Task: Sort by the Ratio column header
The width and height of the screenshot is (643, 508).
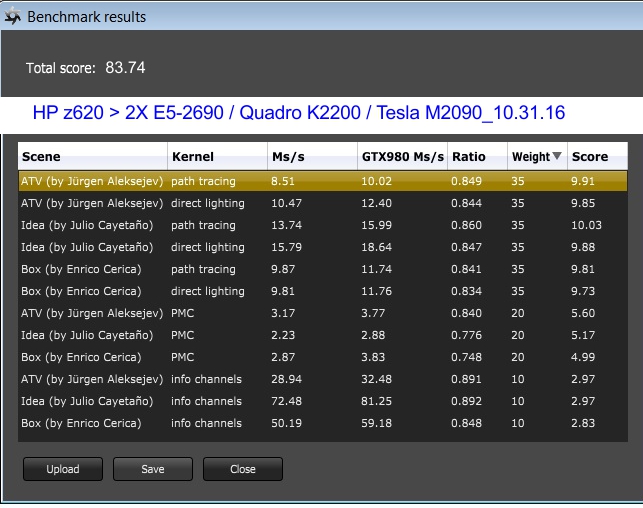Action: [x=477, y=156]
